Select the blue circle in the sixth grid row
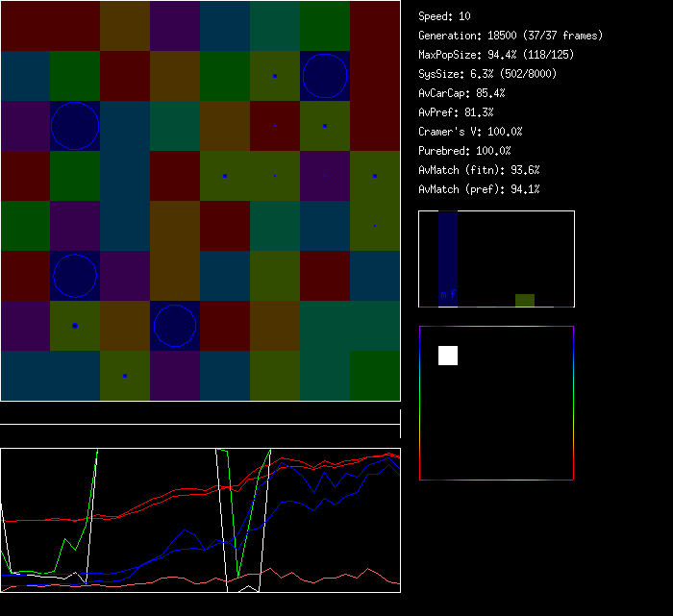Screen dimensions: 673x616 (x=75, y=276)
